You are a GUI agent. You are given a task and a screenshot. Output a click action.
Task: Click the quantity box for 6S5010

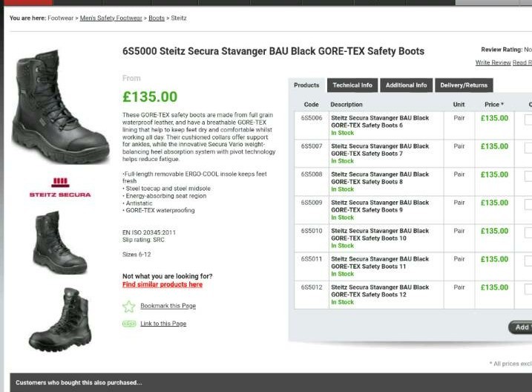point(528,232)
